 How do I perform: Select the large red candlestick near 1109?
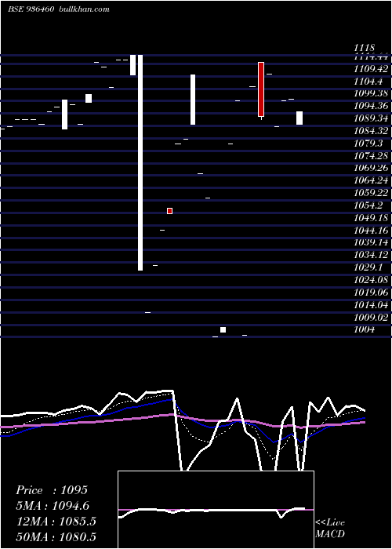pos(261,89)
